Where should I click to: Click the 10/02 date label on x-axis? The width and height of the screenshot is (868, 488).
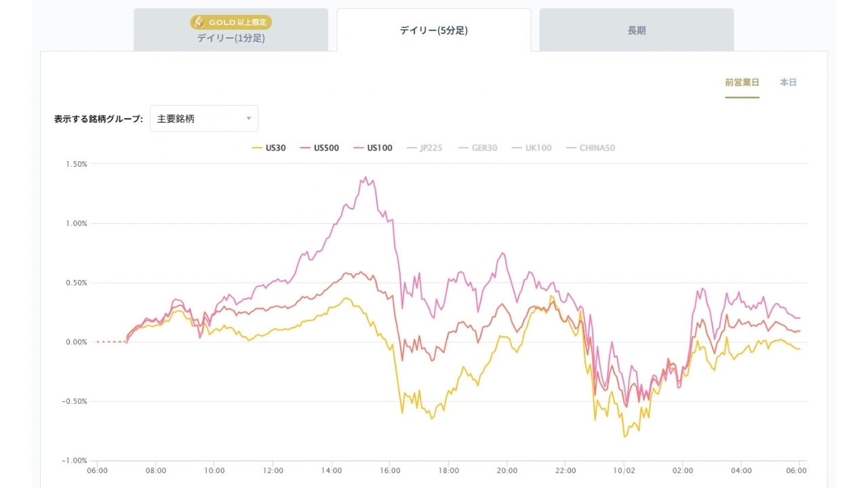[624, 470]
